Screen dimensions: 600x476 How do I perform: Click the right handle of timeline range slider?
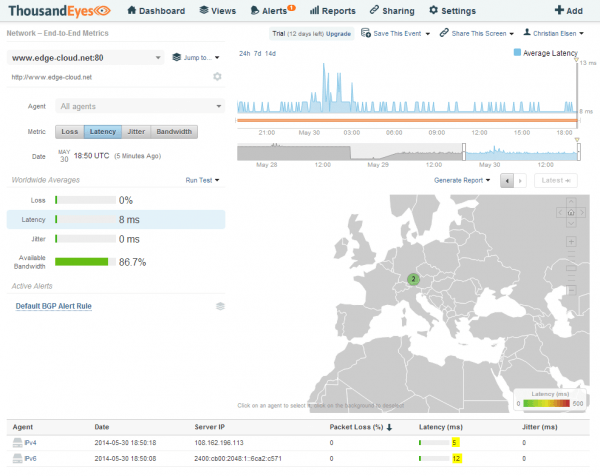click(579, 152)
